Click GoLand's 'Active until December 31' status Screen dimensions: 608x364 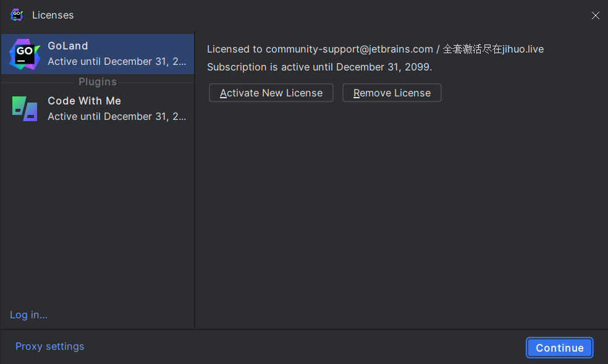coord(117,62)
